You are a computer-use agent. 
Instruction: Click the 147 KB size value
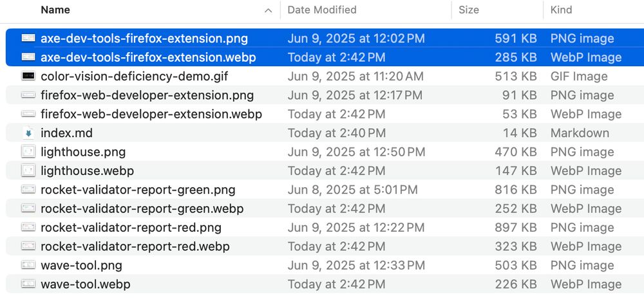pos(516,171)
